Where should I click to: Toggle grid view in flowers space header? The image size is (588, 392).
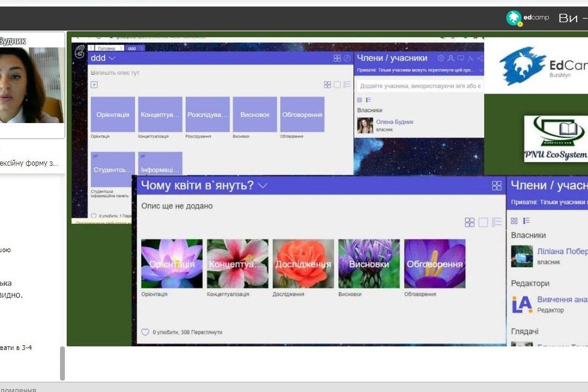pyautogui.click(x=497, y=185)
